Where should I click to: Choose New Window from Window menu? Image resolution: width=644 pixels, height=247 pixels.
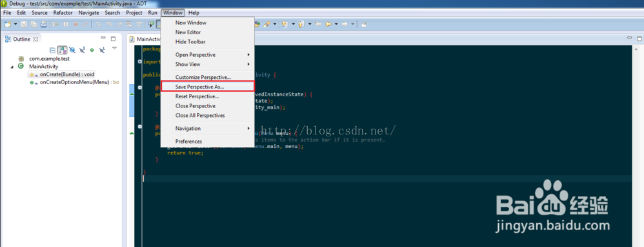tap(207, 23)
